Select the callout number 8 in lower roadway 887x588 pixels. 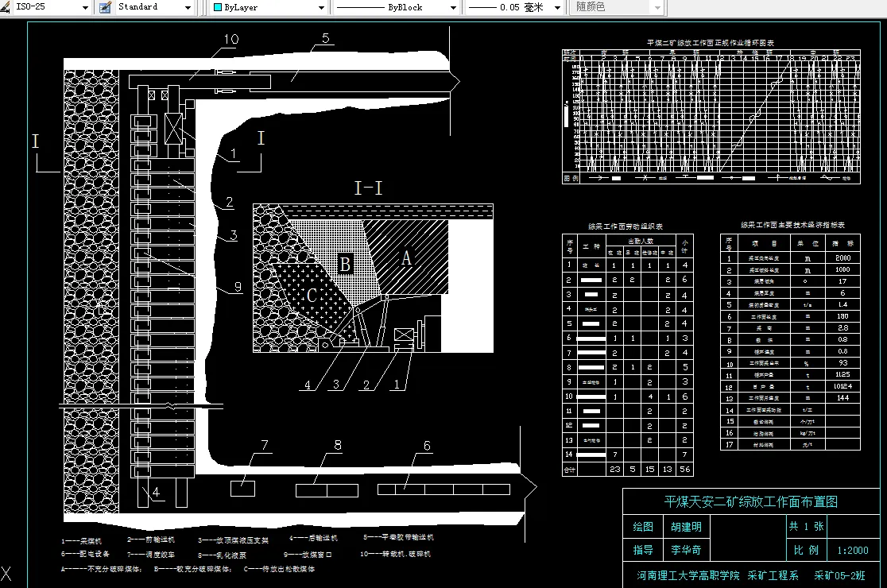point(338,445)
